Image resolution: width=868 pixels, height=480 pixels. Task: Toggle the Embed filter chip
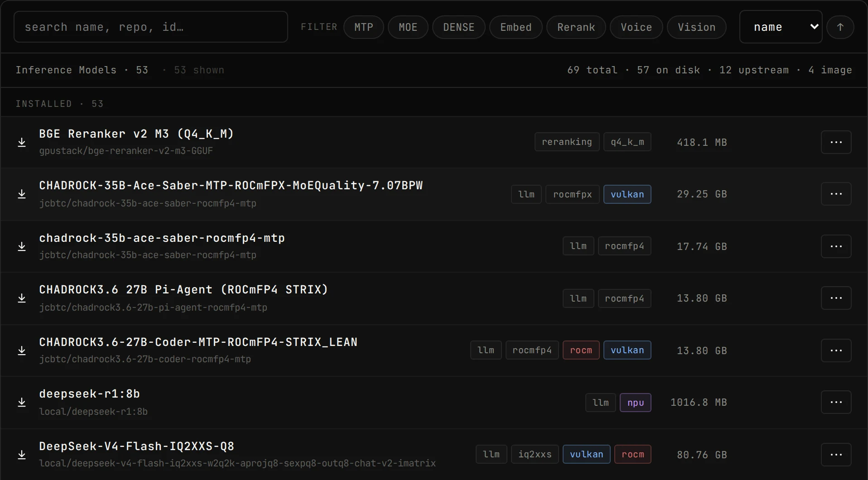516,27
